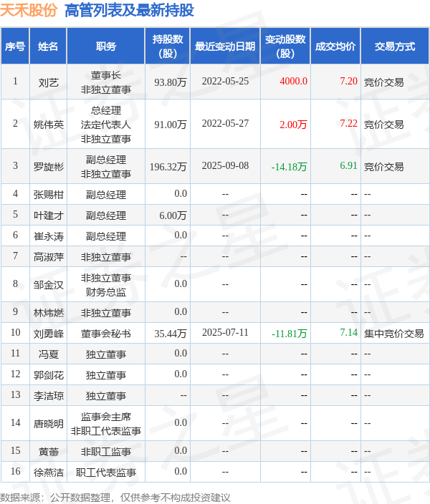Viewport: 430px width, 504px height.
Task: Click the green -14.18万 change value
Action: click(x=289, y=167)
